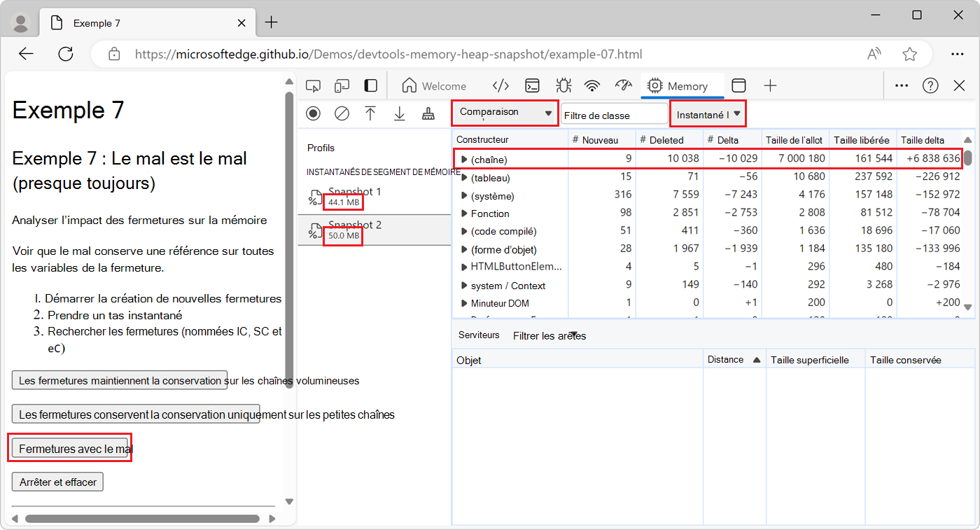
Task: Click the load profile upload arrow icon
Action: (370, 113)
